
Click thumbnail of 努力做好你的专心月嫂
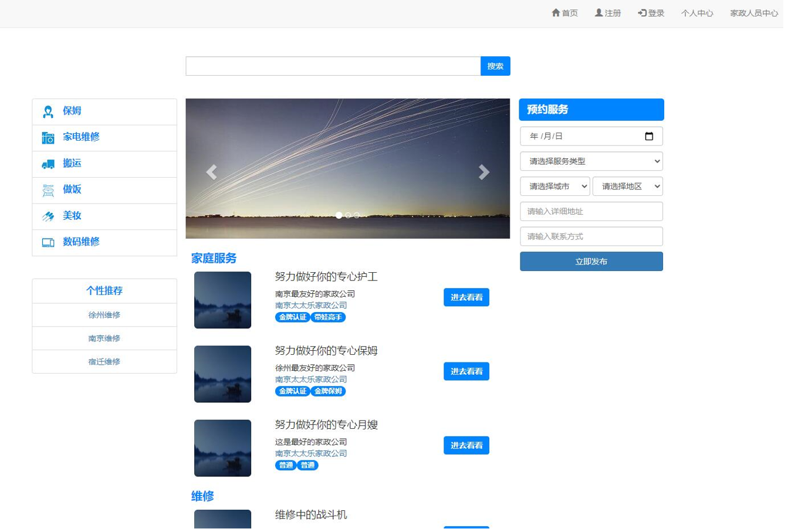tap(224, 450)
